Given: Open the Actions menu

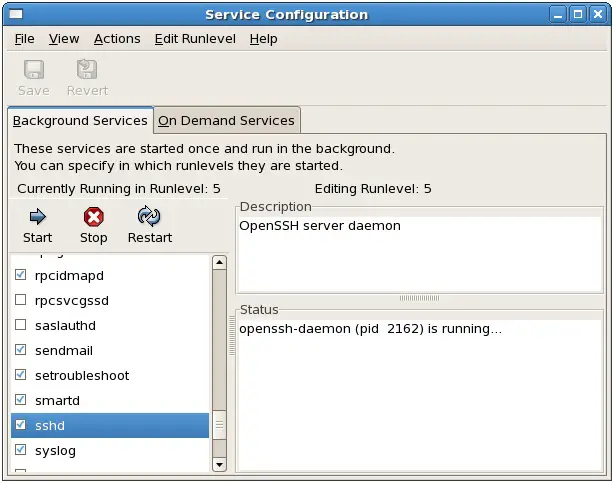Looking at the screenshot, I should 117,38.
